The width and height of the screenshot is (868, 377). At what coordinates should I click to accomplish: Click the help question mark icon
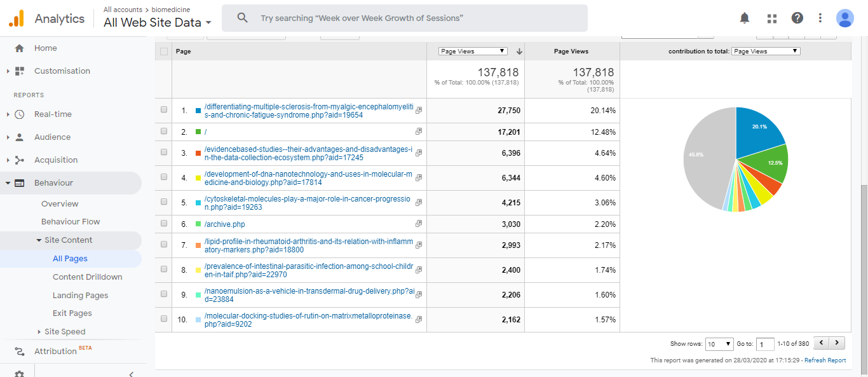coord(797,18)
